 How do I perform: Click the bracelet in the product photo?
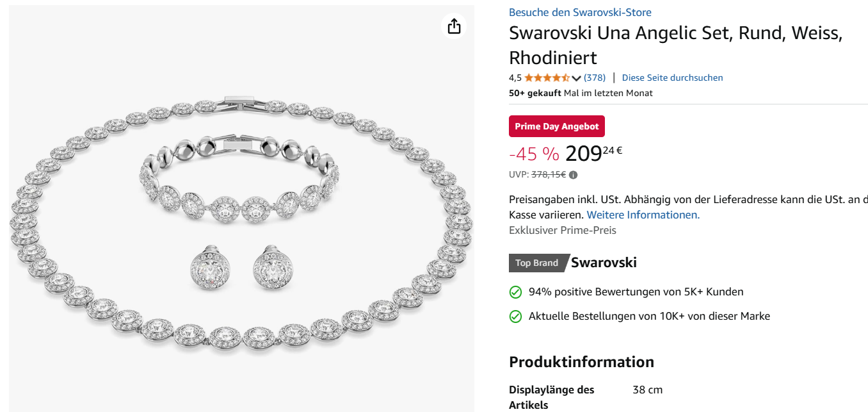pyautogui.click(x=239, y=205)
